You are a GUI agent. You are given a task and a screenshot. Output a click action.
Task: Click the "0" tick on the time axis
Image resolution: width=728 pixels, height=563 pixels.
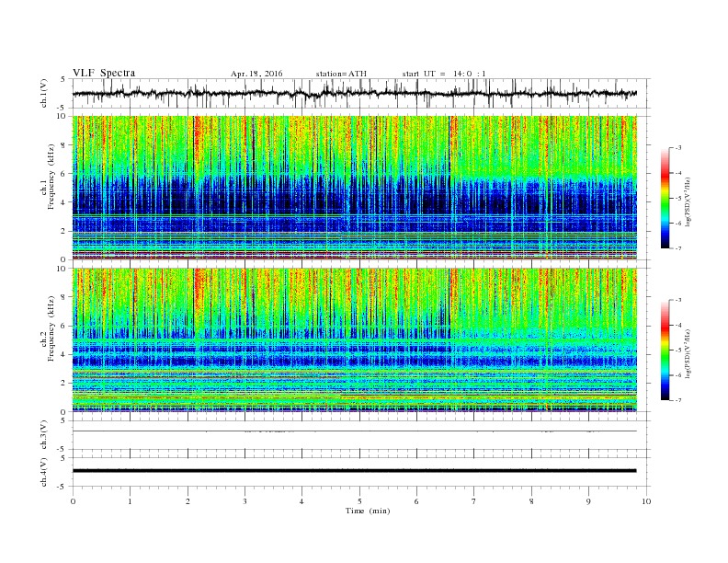pos(73,501)
